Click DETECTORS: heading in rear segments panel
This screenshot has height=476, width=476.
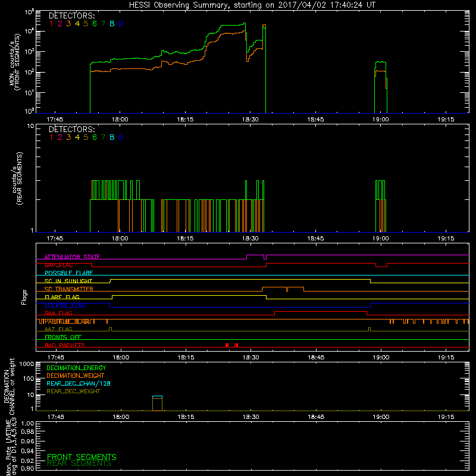[x=72, y=129]
